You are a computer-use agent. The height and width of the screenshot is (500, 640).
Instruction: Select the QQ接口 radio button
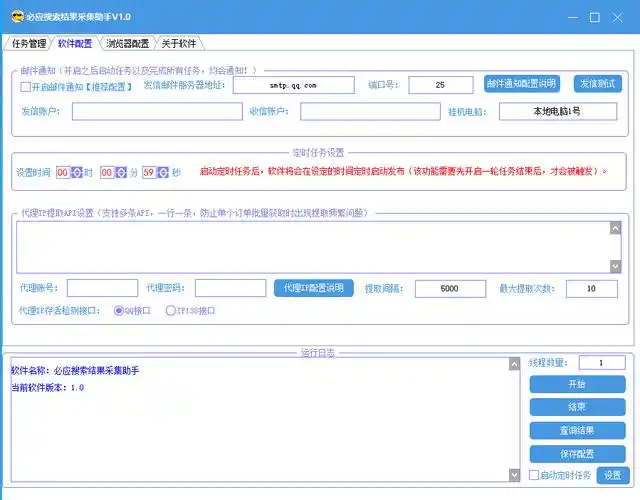point(119,311)
